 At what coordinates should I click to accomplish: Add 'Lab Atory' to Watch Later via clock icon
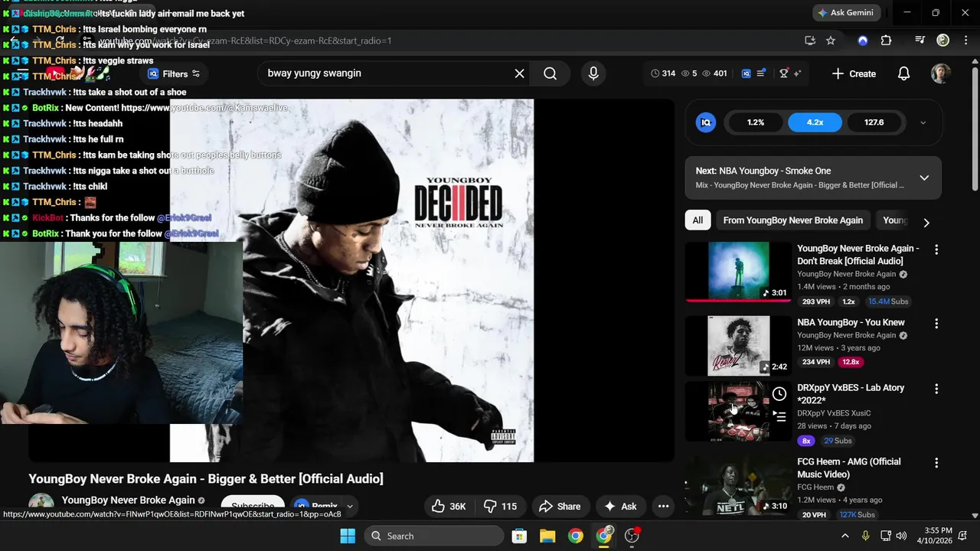click(779, 394)
